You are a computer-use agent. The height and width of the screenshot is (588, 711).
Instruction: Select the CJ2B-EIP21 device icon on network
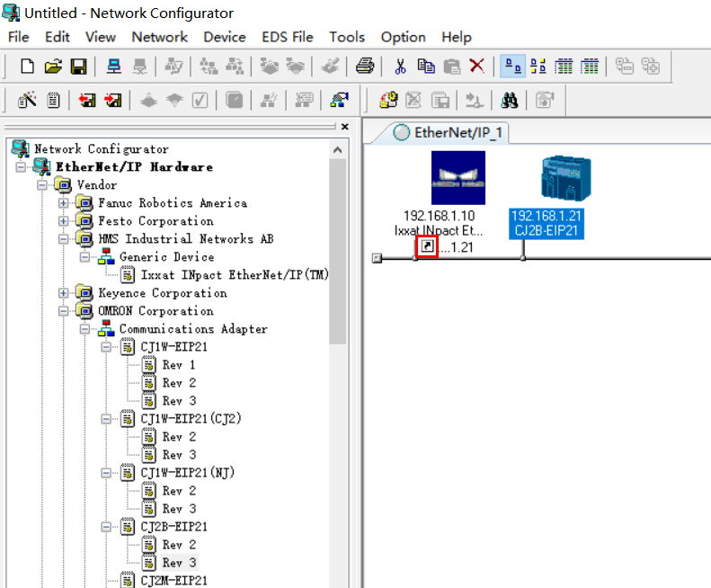[x=547, y=180]
